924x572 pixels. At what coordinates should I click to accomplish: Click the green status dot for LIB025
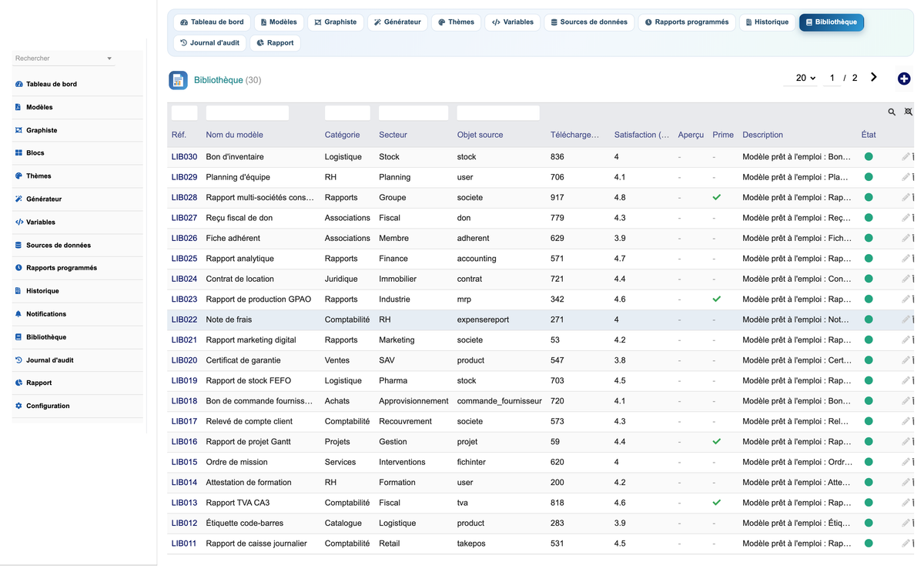point(869,259)
